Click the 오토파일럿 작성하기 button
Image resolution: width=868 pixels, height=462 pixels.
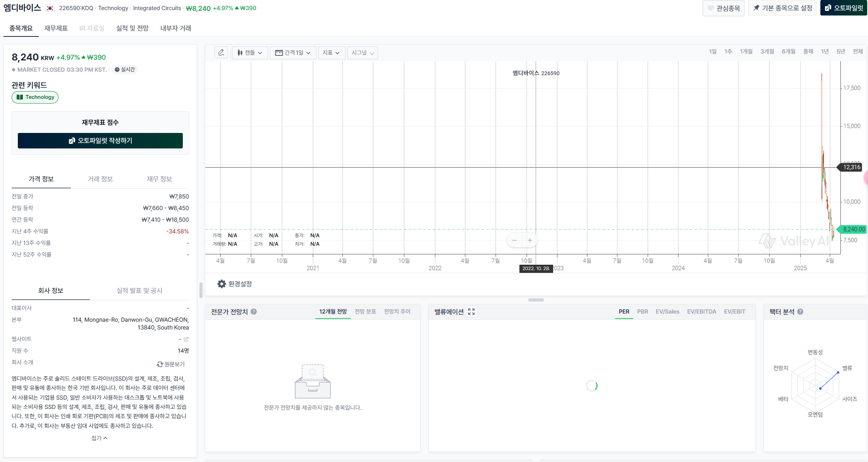(x=100, y=141)
